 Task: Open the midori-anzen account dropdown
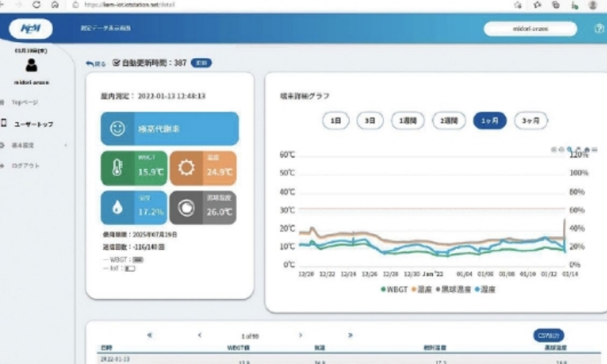coord(530,29)
